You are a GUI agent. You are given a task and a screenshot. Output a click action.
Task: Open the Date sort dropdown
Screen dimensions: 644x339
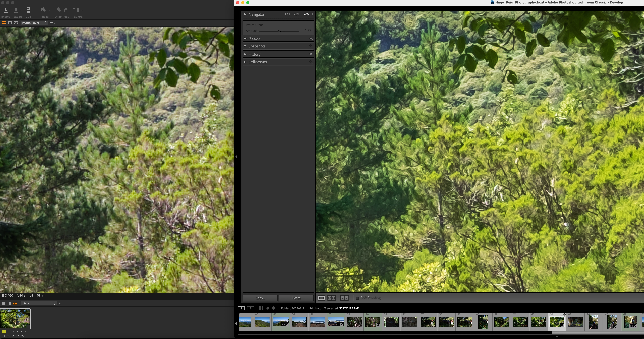pyautogui.click(x=38, y=303)
